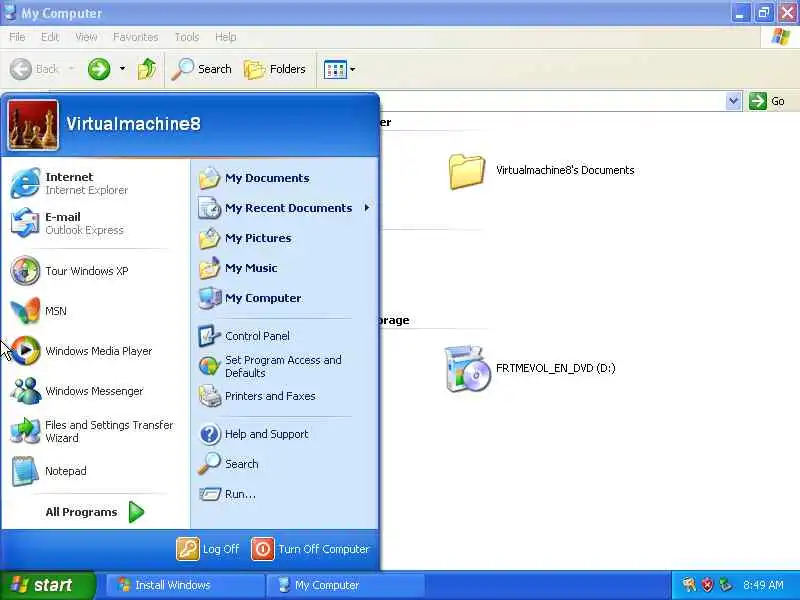Click the tray icon beside the clock
The height and width of the screenshot is (600, 800).
click(726, 585)
